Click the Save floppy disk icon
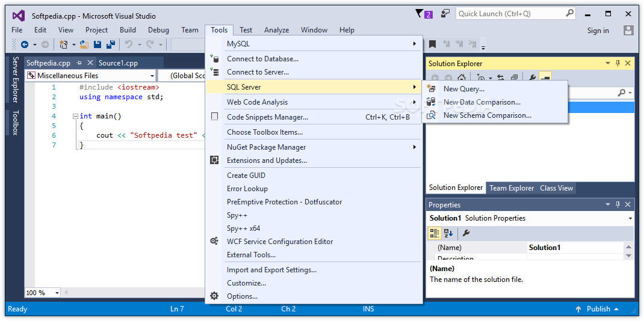 tap(98, 44)
